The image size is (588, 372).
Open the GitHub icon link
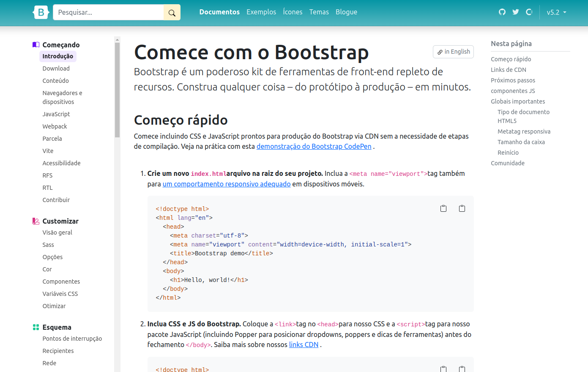(x=502, y=12)
